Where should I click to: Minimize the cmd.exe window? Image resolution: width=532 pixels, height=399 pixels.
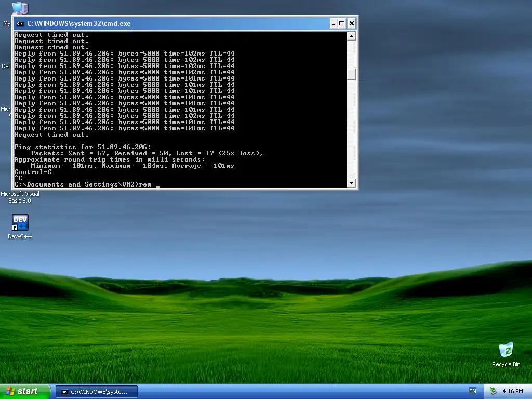[x=334, y=23]
